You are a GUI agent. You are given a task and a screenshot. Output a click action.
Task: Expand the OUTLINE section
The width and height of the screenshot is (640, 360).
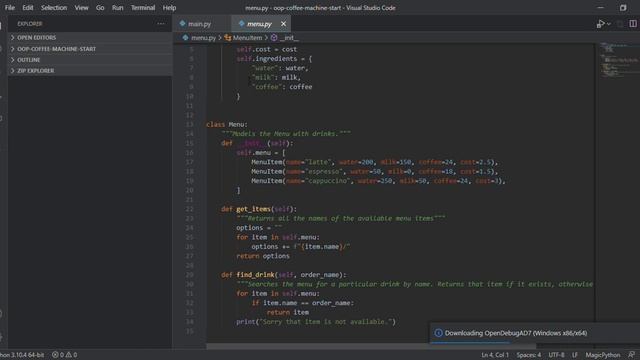click(90, 60)
